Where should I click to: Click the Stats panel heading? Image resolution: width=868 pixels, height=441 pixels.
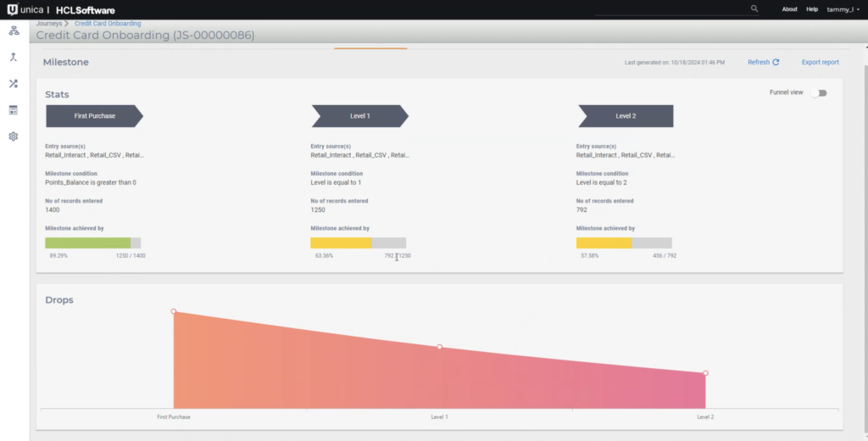tap(57, 95)
